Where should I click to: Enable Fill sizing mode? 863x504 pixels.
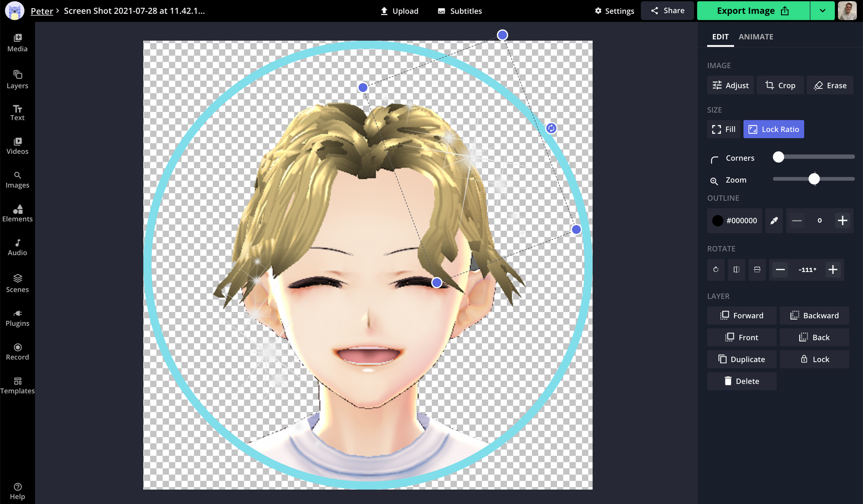(x=723, y=129)
